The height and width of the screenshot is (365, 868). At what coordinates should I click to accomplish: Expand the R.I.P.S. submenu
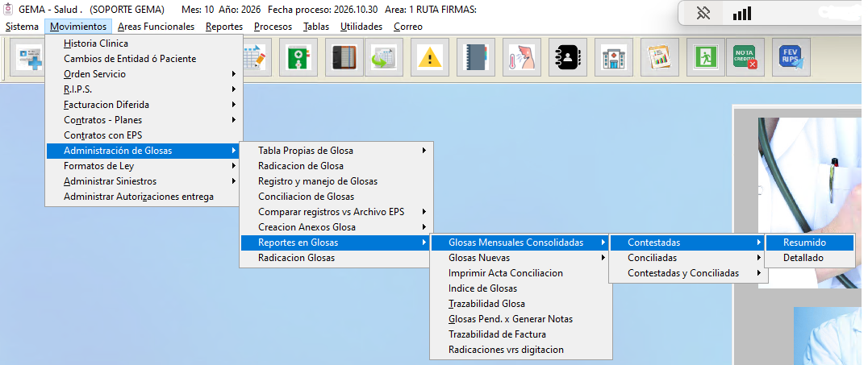click(x=144, y=89)
